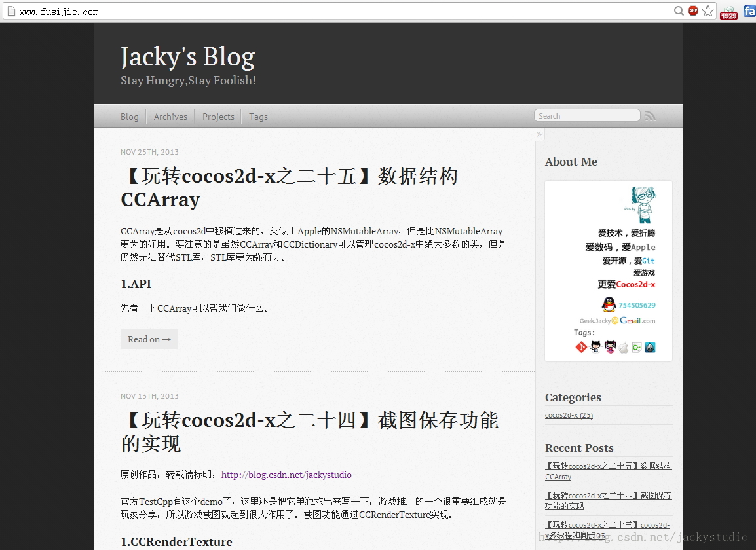The image size is (756, 550).
Task: Click the blue 'fa' extension icon
Action: 749,11
